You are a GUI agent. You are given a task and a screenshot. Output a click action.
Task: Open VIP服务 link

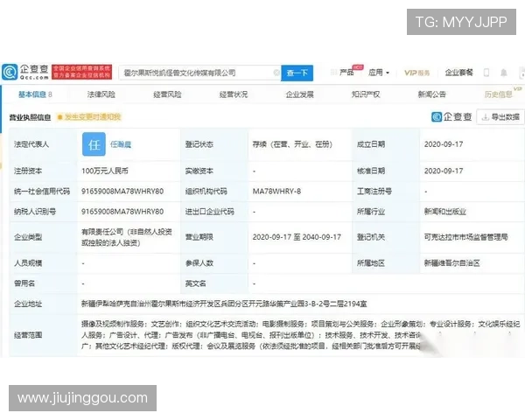(x=416, y=73)
